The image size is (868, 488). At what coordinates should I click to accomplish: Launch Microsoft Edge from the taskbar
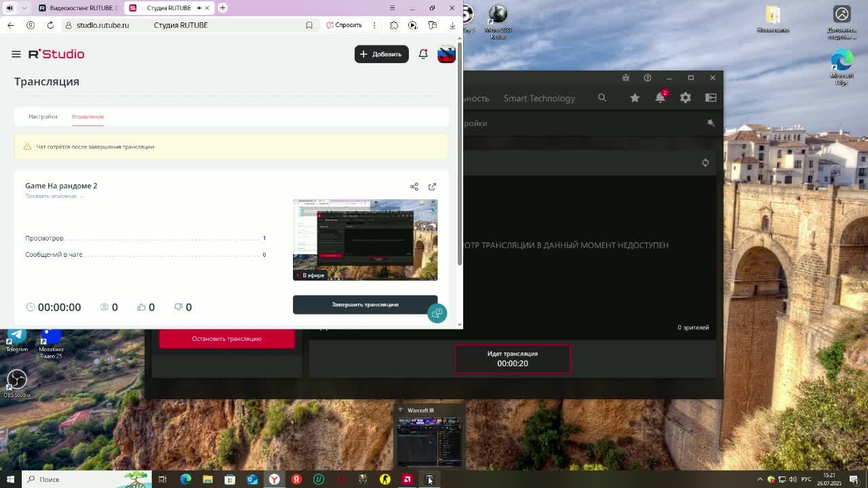click(x=185, y=479)
